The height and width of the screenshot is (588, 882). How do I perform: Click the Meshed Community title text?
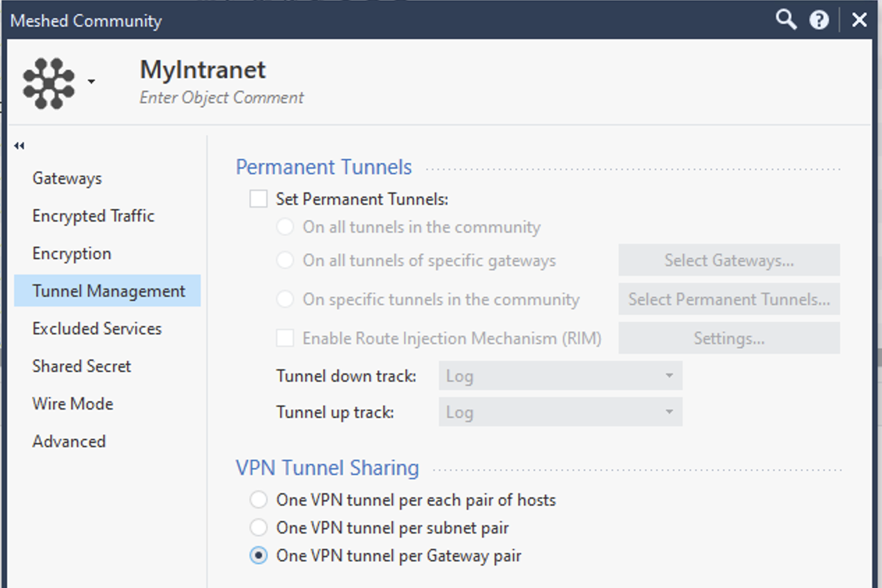tap(86, 21)
